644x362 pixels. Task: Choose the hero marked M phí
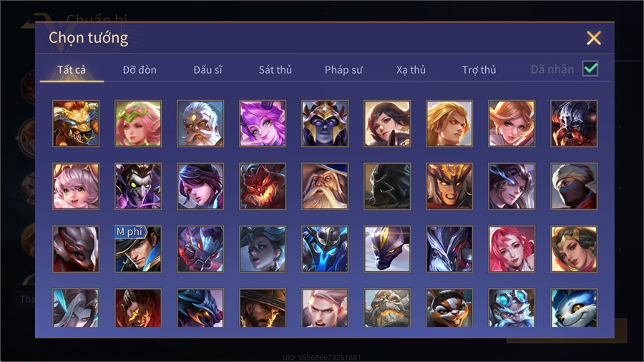138,249
